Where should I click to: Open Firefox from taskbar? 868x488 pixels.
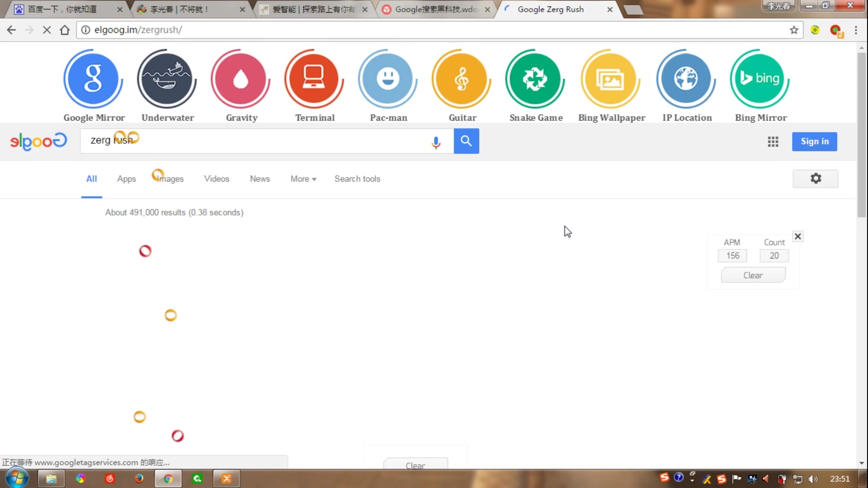tap(139, 479)
